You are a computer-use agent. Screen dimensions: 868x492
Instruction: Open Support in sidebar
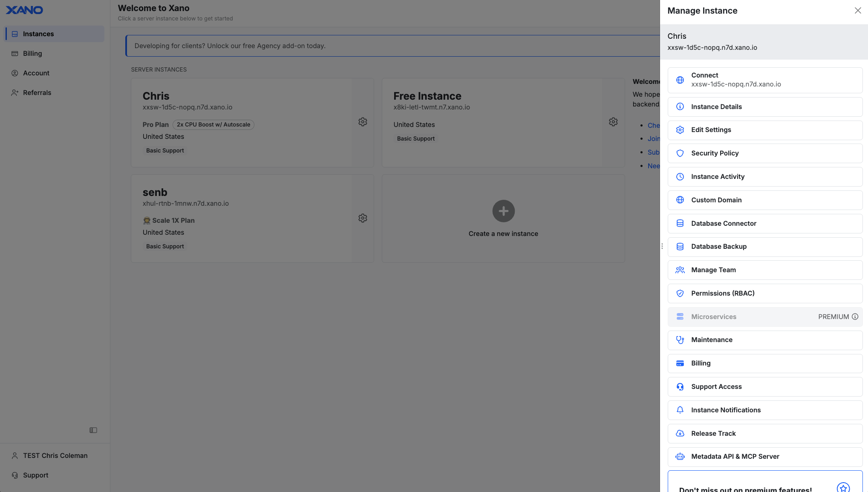(55, 475)
